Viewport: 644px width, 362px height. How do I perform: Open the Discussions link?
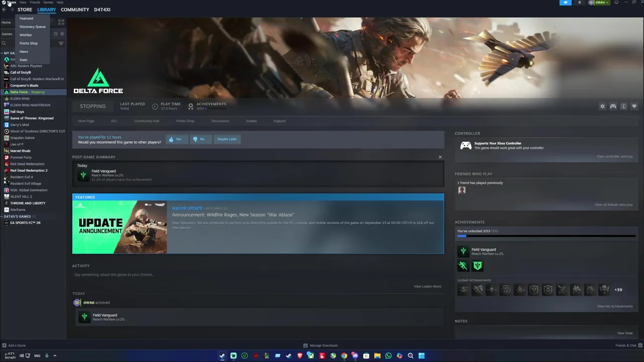tap(220, 121)
